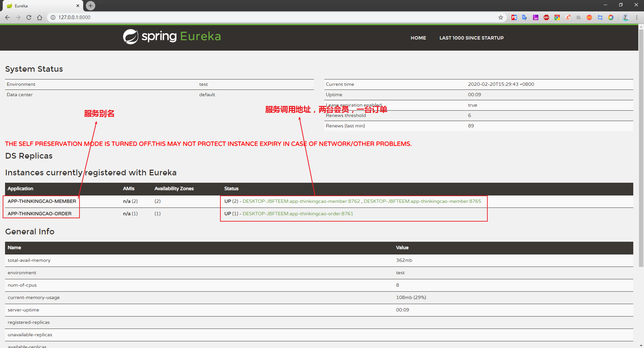This screenshot has height=348, width=644.
Task: Click n/a (2) in the MEMBER row
Action: (130, 201)
